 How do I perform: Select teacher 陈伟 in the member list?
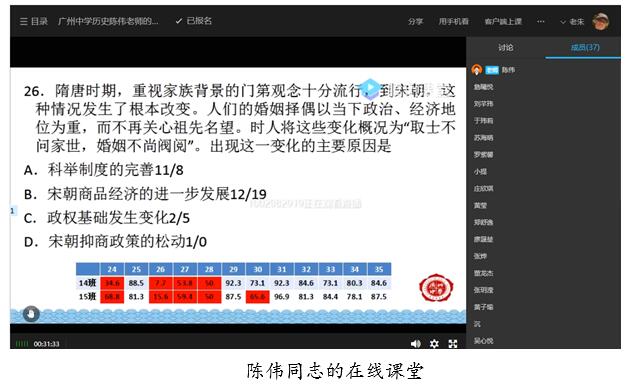pyautogui.click(x=508, y=70)
